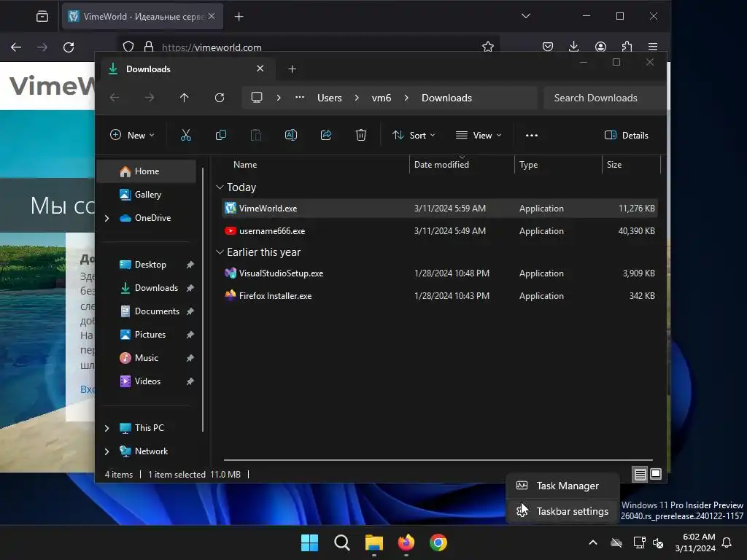The width and height of the screenshot is (747, 560).
Task: Click the Search Downloads box
Action: pos(604,98)
